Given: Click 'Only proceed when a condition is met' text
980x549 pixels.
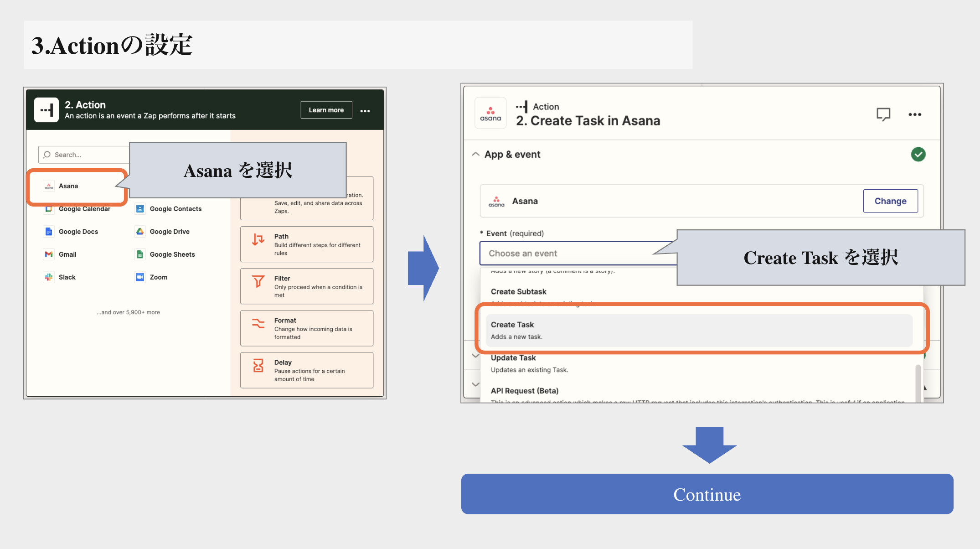Looking at the screenshot, I should coord(318,291).
